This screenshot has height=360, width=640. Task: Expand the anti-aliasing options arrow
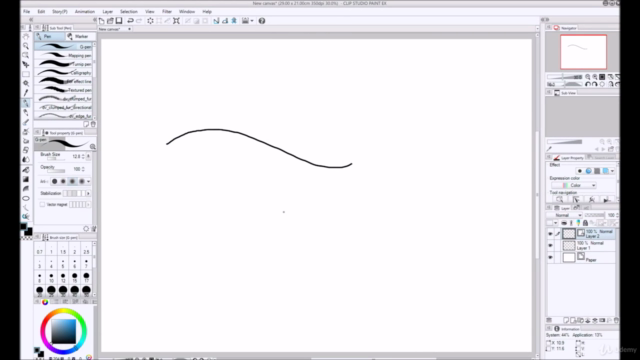89,181
